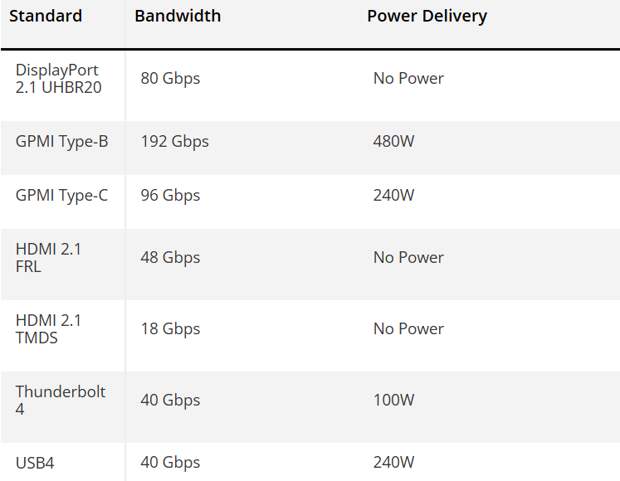Select the USB4 row label
This screenshot has width=620, height=481.
(x=35, y=463)
